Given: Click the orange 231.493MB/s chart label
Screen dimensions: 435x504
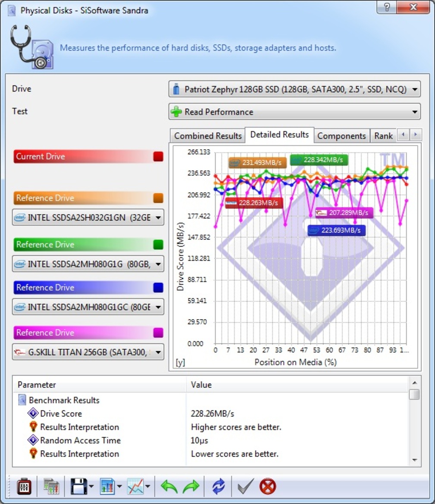Looking at the screenshot, I should (257, 163).
